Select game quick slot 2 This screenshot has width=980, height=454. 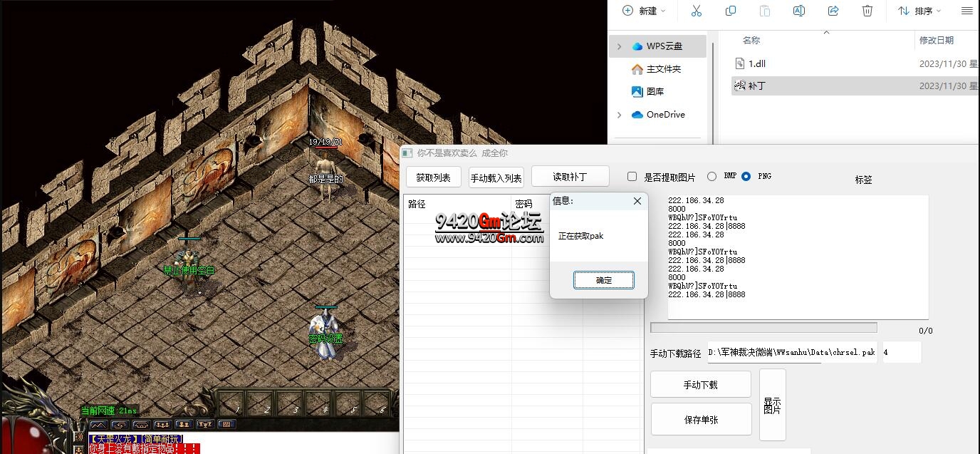[260, 403]
